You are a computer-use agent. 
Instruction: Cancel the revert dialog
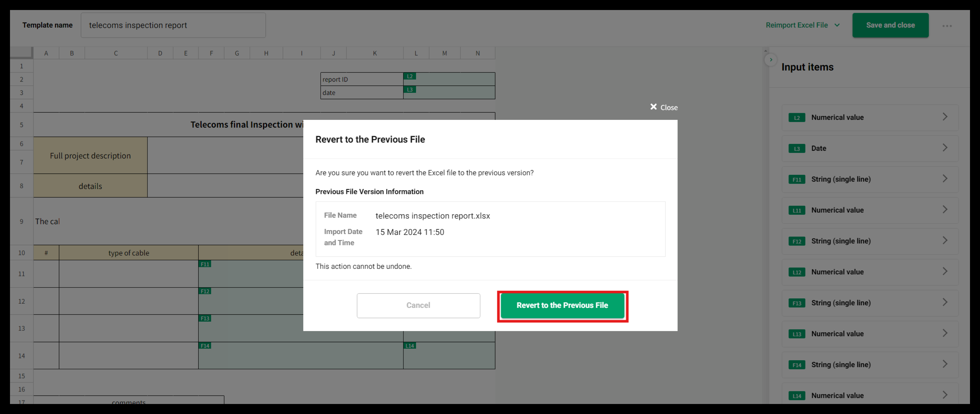click(x=418, y=305)
